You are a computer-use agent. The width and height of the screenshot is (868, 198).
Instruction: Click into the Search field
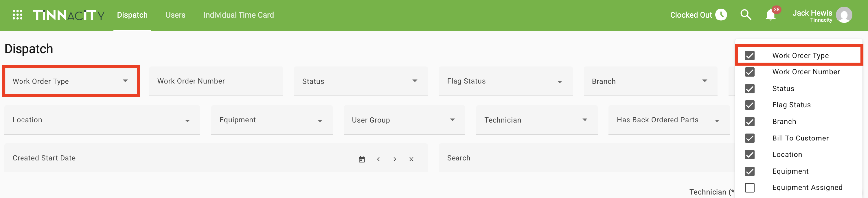coord(587,158)
